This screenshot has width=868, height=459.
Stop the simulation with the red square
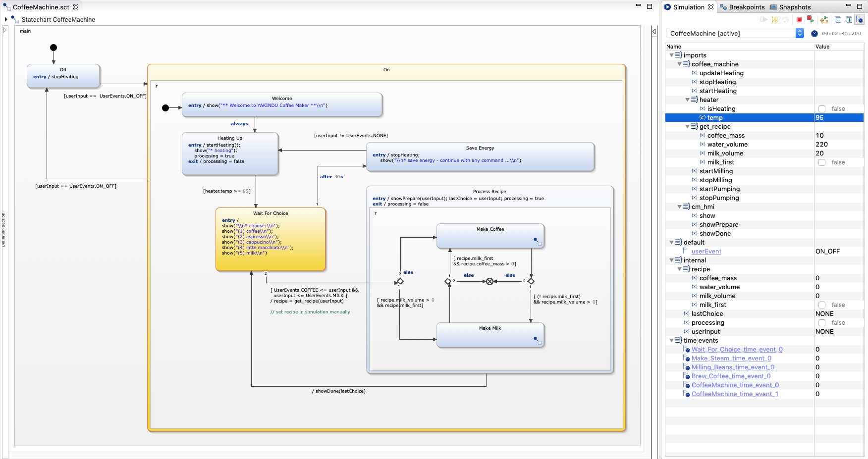point(799,20)
